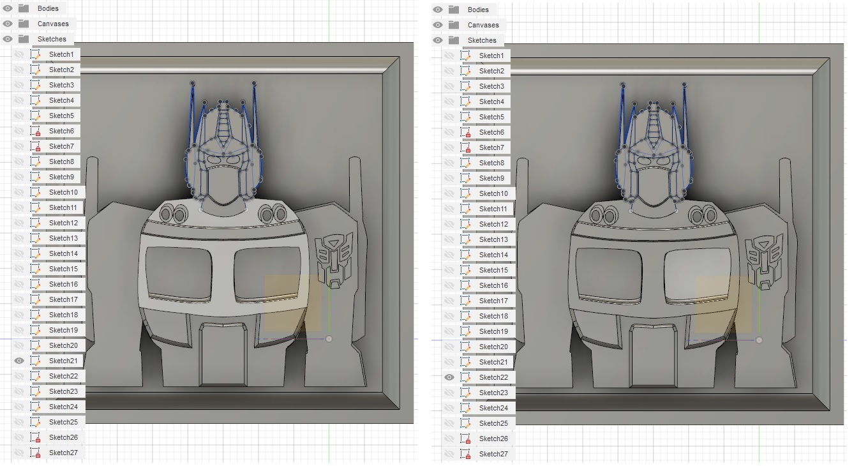Select the Canvases label in right browser
868x466 pixels.
point(483,25)
